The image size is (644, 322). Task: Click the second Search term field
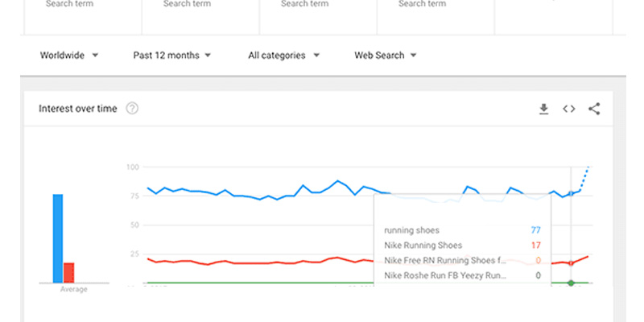188,5
